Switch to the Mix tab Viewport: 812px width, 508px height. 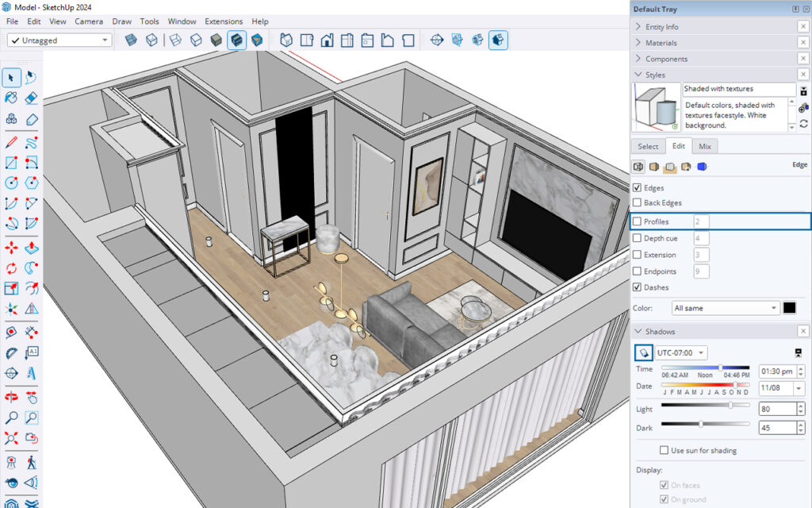click(704, 146)
